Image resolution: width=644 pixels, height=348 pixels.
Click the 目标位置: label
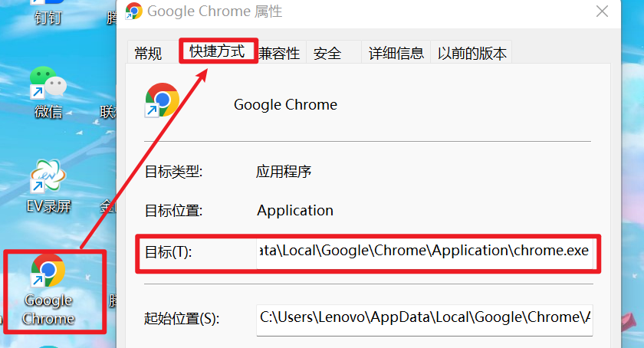[173, 211]
